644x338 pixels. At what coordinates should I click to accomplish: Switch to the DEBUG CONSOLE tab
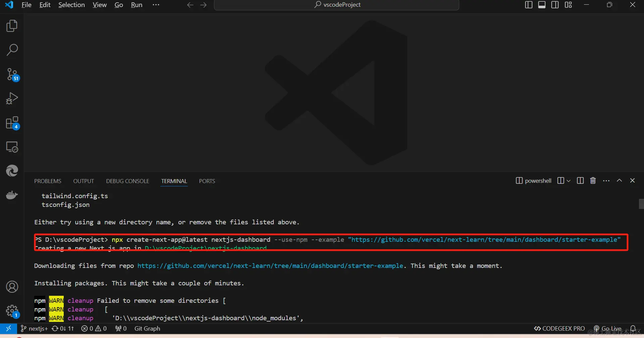coord(127,181)
